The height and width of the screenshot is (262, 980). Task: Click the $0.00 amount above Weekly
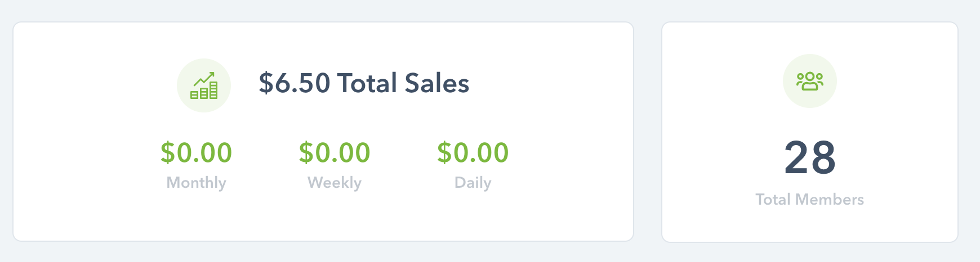point(335,152)
